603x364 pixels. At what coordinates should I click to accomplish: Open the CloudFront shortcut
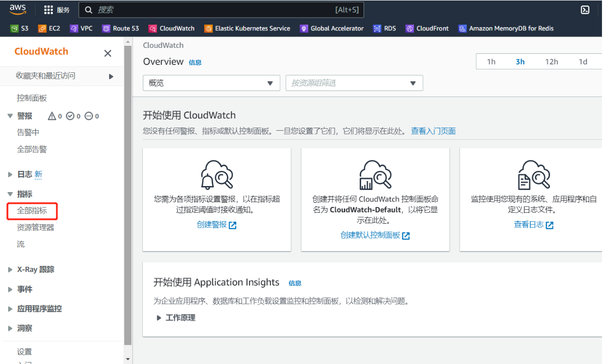pos(427,29)
